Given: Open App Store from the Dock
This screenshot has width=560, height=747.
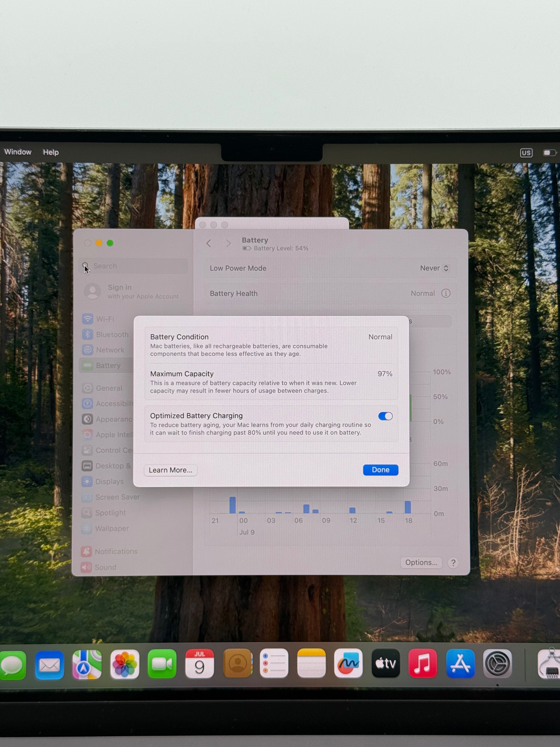Looking at the screenshot, I should coord(460,663).
